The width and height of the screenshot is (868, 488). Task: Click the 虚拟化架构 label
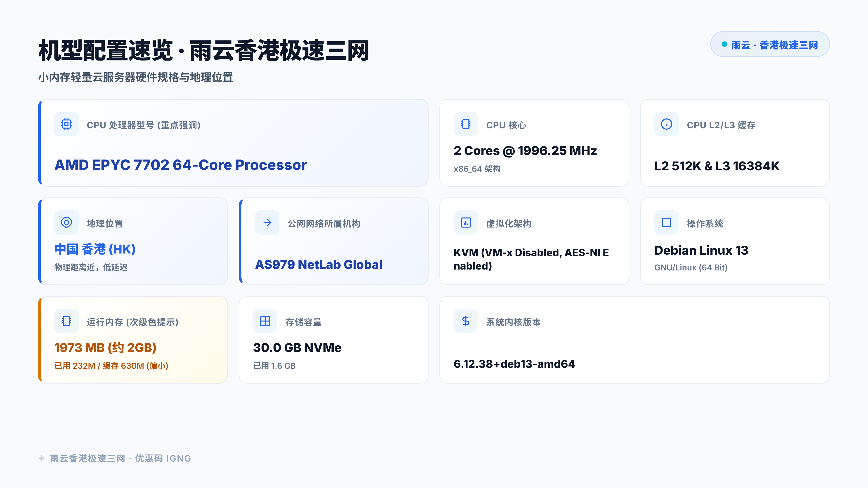(509, 224)
